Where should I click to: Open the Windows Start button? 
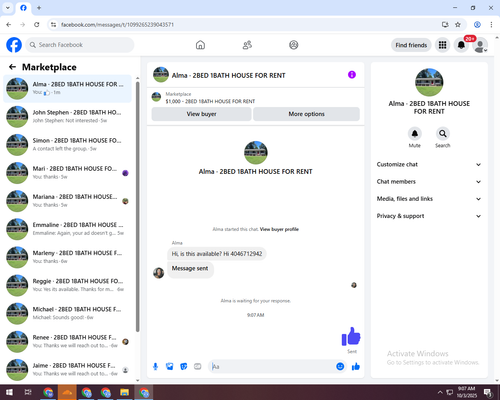click(9, 392)
